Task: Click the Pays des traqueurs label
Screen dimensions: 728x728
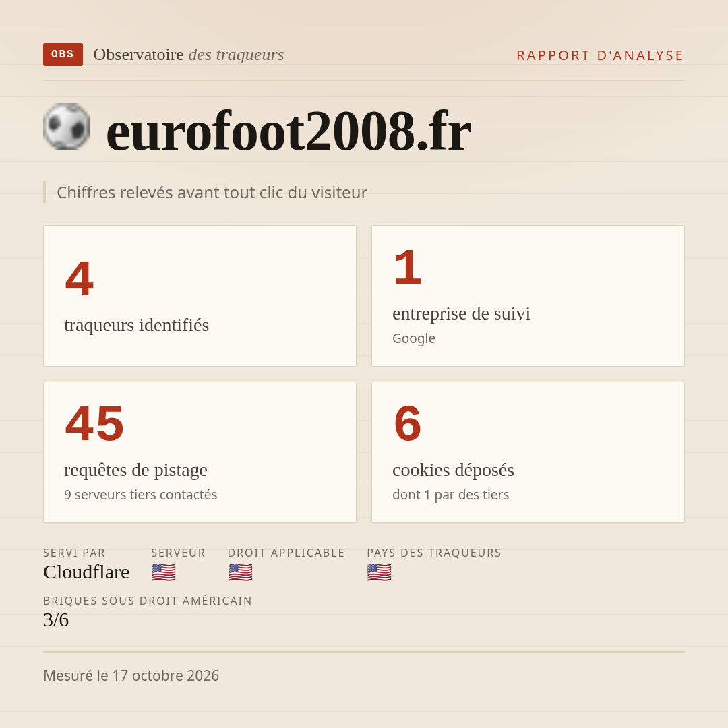Action: [x=434, y=553]
